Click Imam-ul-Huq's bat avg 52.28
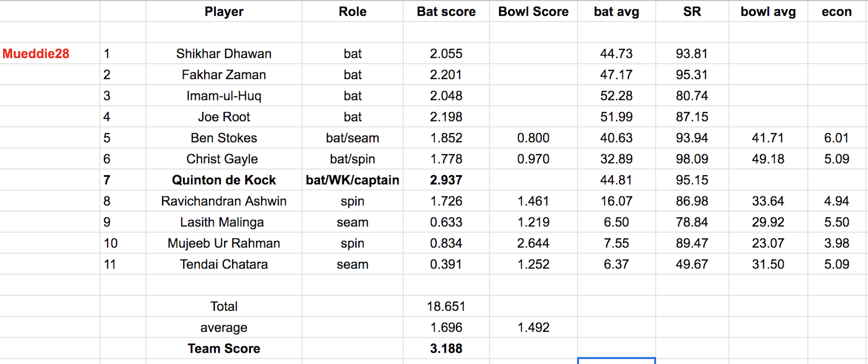The height and width of the screenshot is (364, 868). tap(616, 96)
